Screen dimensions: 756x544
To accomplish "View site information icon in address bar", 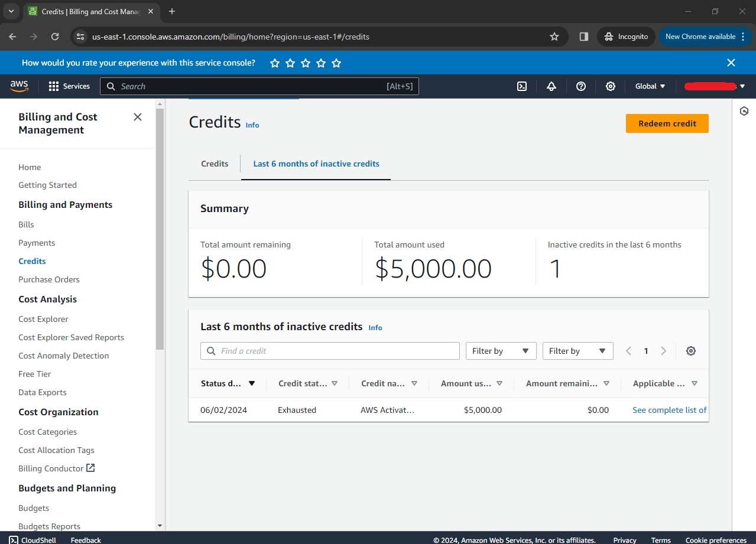I will point(81,37).
